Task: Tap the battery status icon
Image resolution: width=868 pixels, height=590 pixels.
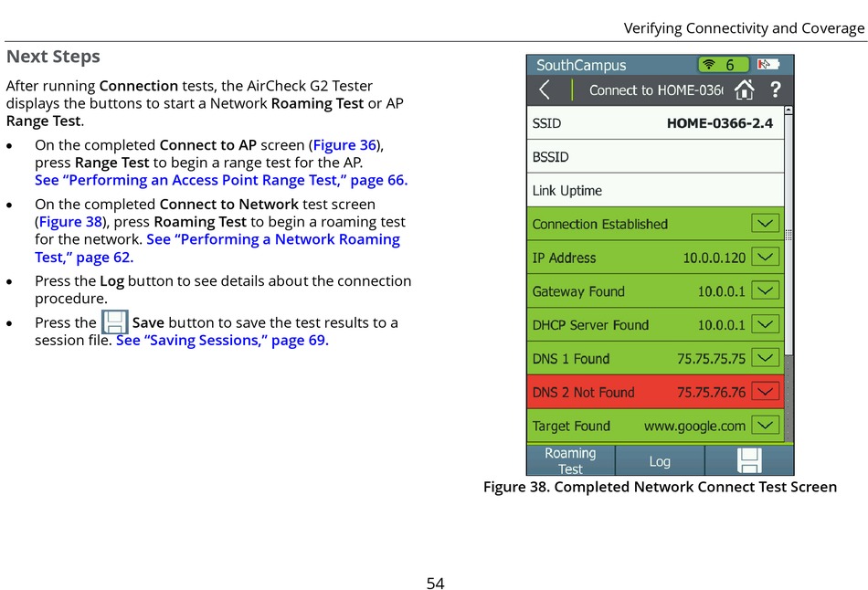Action: coord(768,64)
